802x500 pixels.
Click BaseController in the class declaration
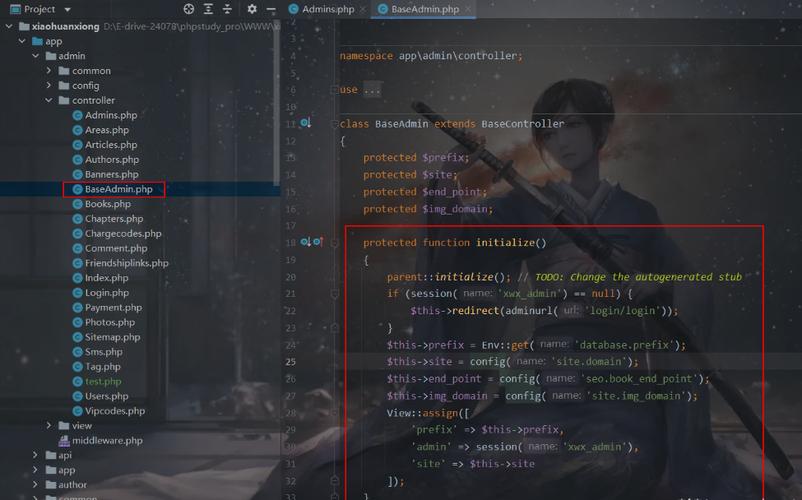click(x=522, y=124)
